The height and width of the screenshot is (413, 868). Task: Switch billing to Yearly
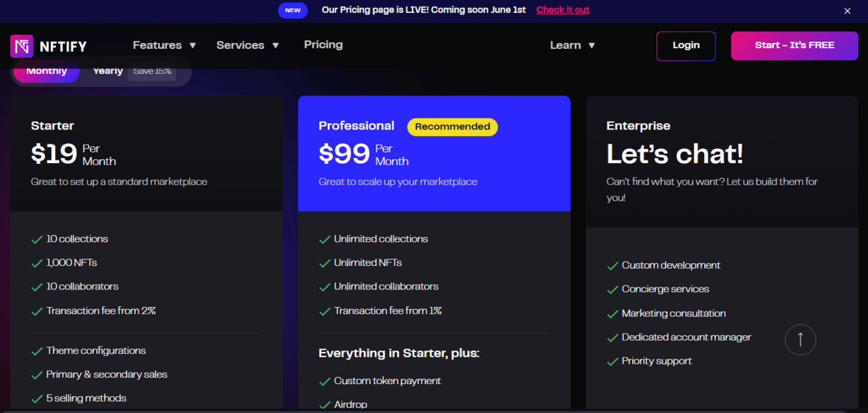point(107,71)
